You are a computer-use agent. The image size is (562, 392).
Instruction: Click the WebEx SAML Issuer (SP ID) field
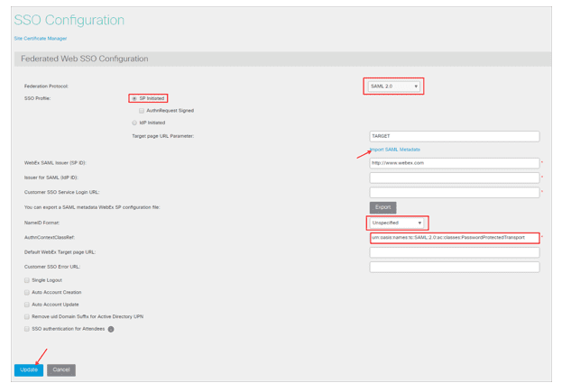coord(454,163)
